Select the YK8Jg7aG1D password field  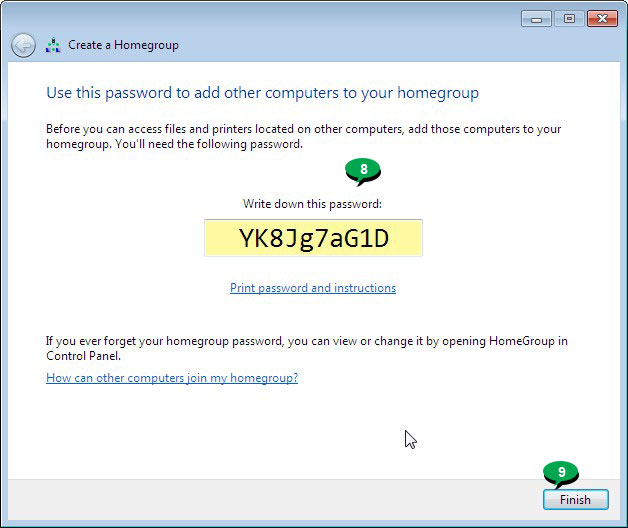(x=313, y=238)
